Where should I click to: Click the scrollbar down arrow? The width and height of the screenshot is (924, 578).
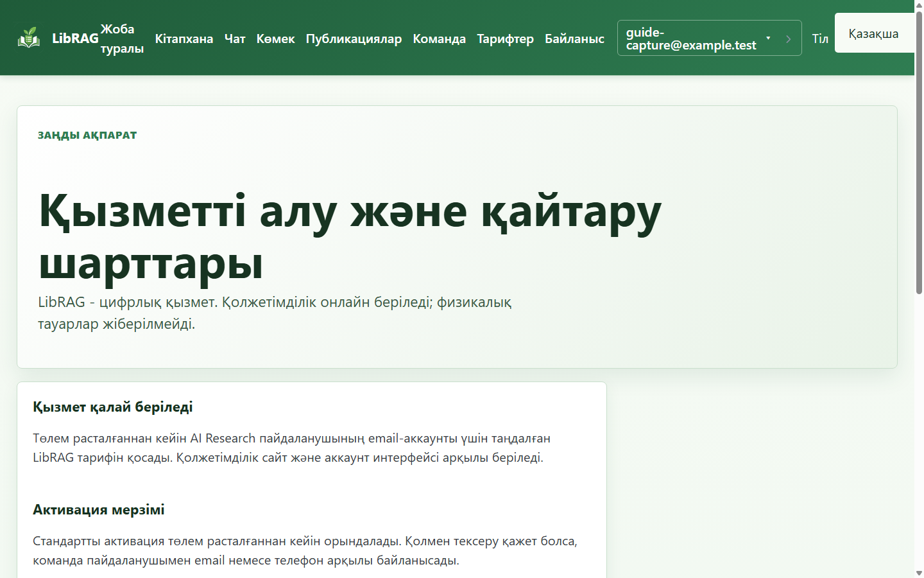pos(919,573)
